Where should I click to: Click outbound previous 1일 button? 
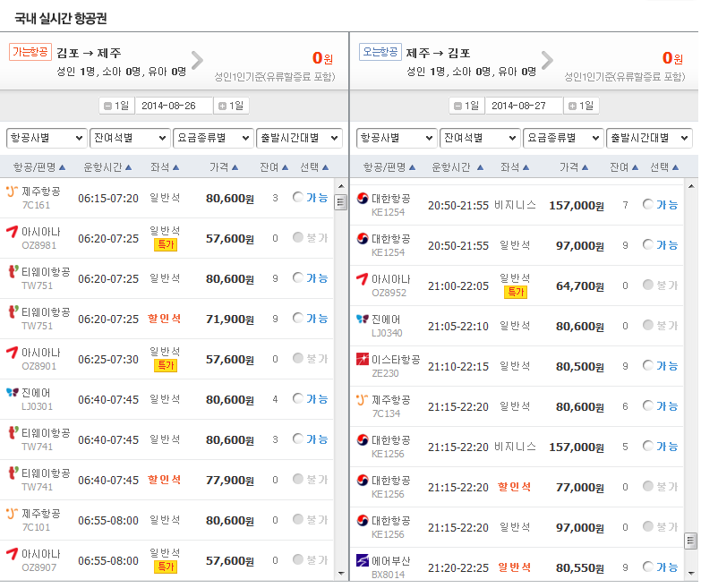116,107
